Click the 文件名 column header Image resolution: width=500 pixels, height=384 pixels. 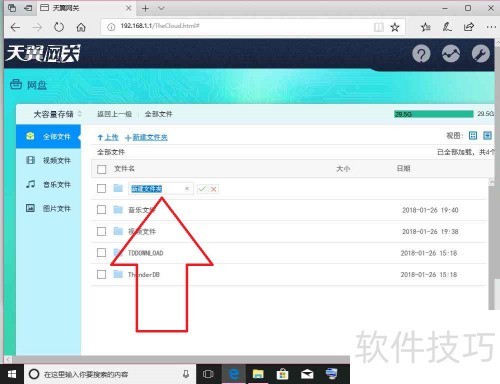pyautogui.click(x=124, y=169)
